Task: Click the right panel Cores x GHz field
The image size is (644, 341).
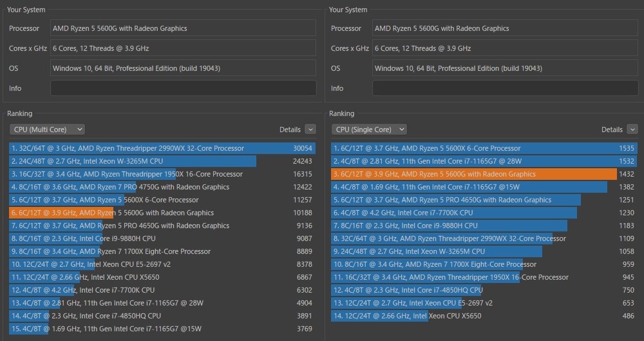Action: [505, 48]
